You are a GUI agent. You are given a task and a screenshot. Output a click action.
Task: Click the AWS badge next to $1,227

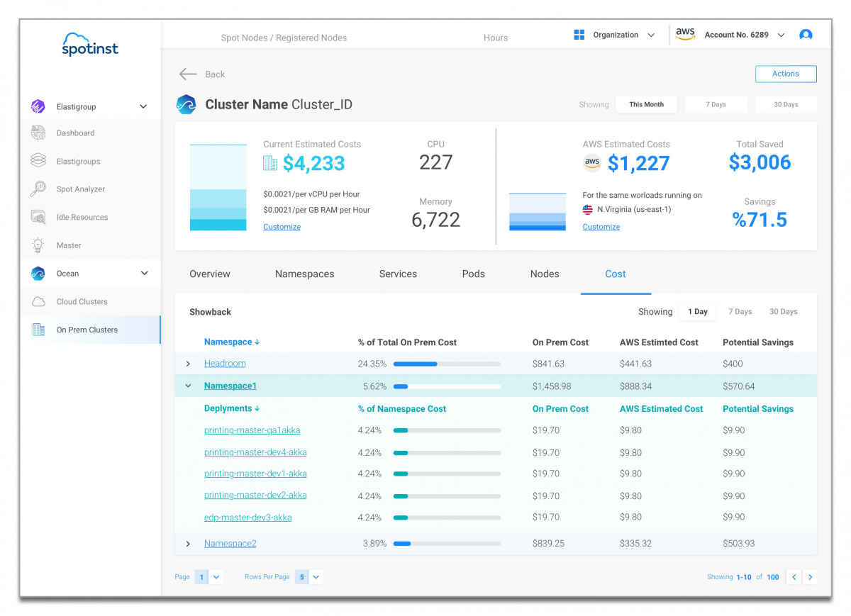(592, 163)
